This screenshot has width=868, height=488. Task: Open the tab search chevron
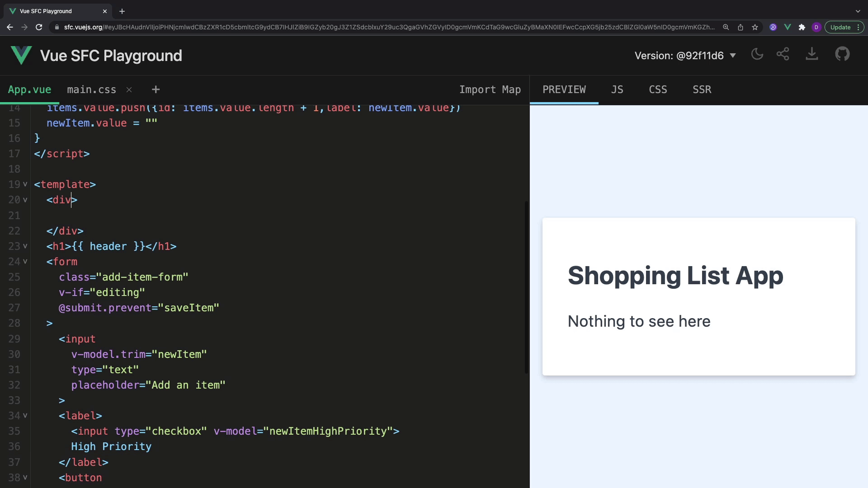[x=858, y=11]
